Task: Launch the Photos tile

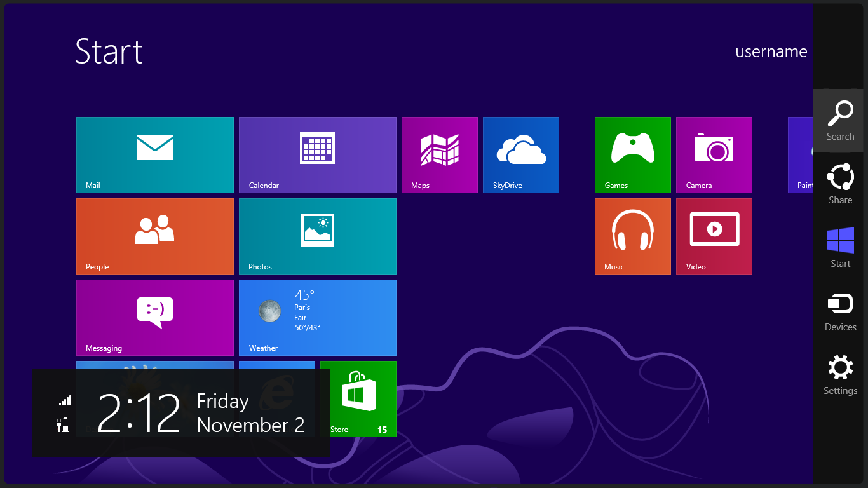Action: pyautogui.click(x=318, y=236)
